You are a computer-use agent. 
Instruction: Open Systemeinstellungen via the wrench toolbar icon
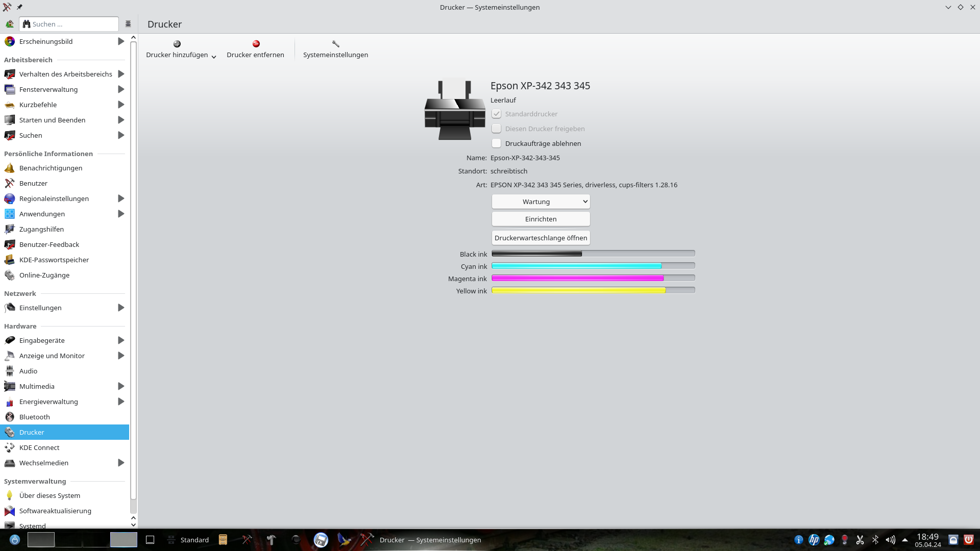click(336, 44)
